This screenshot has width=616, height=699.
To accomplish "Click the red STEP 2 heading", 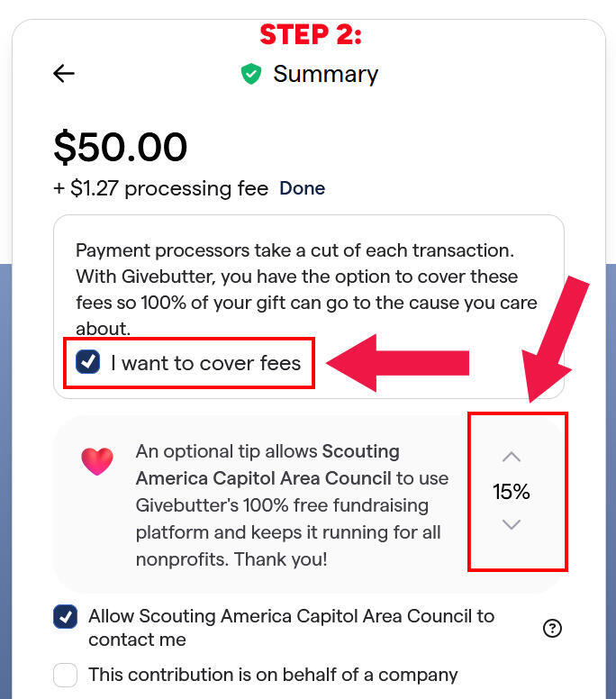I will [x=310, y=35].
